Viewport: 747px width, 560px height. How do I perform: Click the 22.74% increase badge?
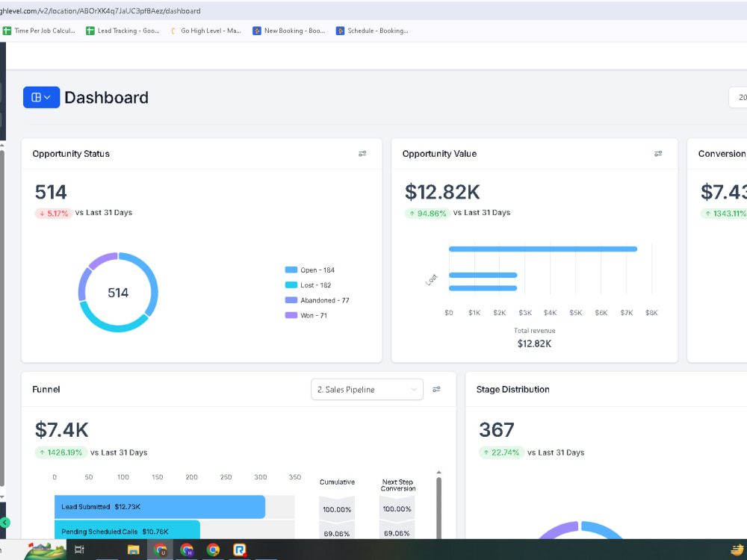(x=501, y=452)
